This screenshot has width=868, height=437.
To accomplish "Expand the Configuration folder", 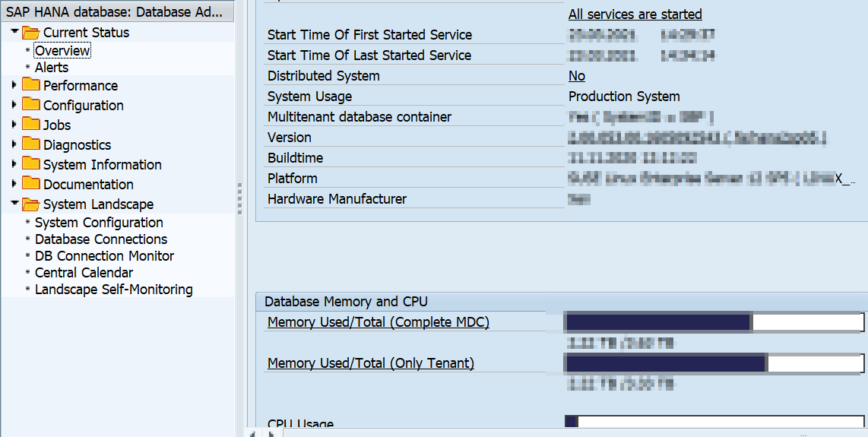I will [14, 105].
